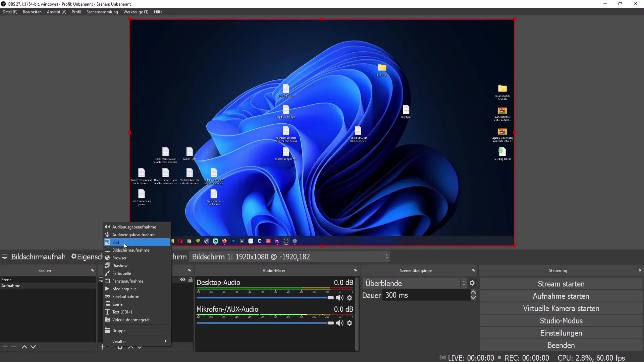
Task: Add a new scene with plus icon
Action: [5, 347]
